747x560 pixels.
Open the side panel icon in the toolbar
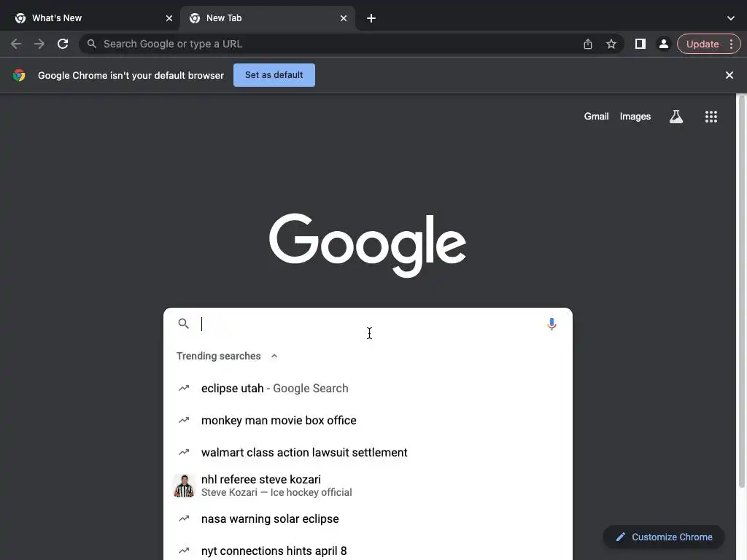[640, 44]
